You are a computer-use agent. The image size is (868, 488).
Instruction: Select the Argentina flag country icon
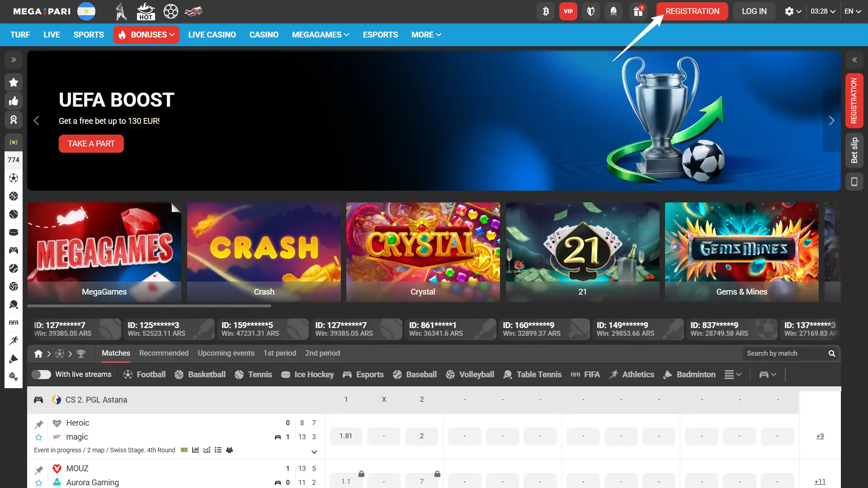coord(86,11)
